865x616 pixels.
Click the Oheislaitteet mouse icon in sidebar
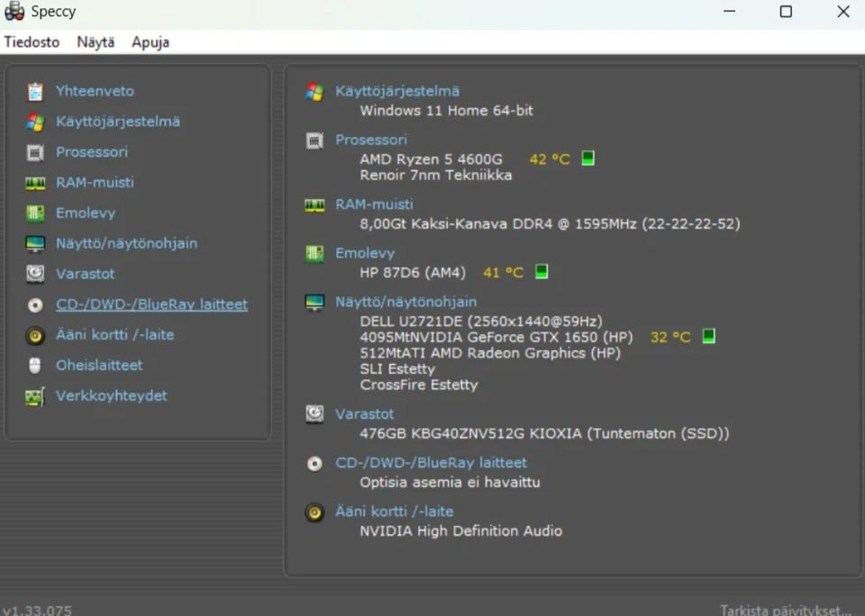click(35, 366)
